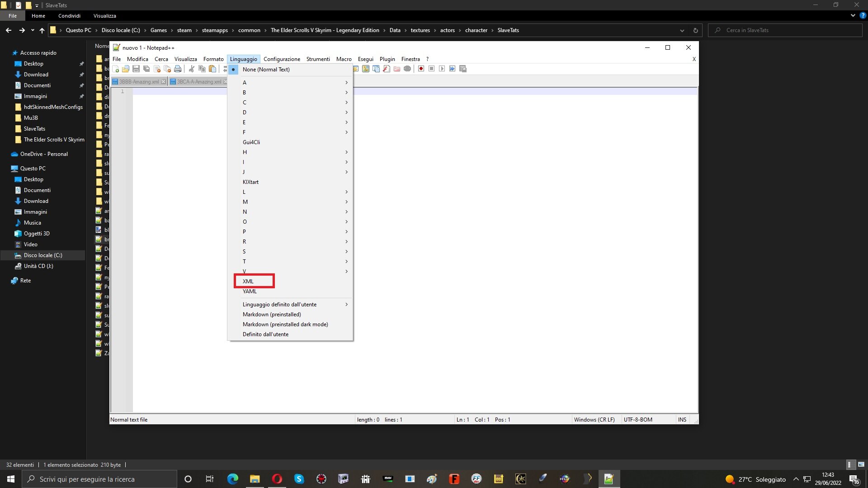This screenshot has width=868, height=488.
Task: Open SlaveTats folder in Quick access
Action: [x=34, y=129]
